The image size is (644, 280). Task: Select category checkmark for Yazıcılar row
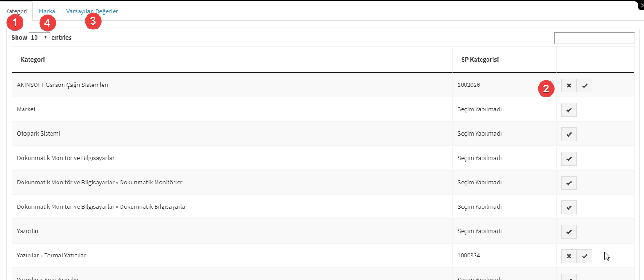[x=569, y=232]
